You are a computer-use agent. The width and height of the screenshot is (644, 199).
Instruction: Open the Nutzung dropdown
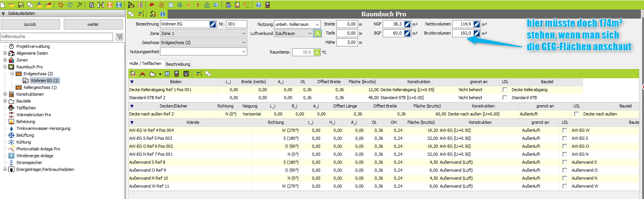pyautogui.click(x=317, y=24)
